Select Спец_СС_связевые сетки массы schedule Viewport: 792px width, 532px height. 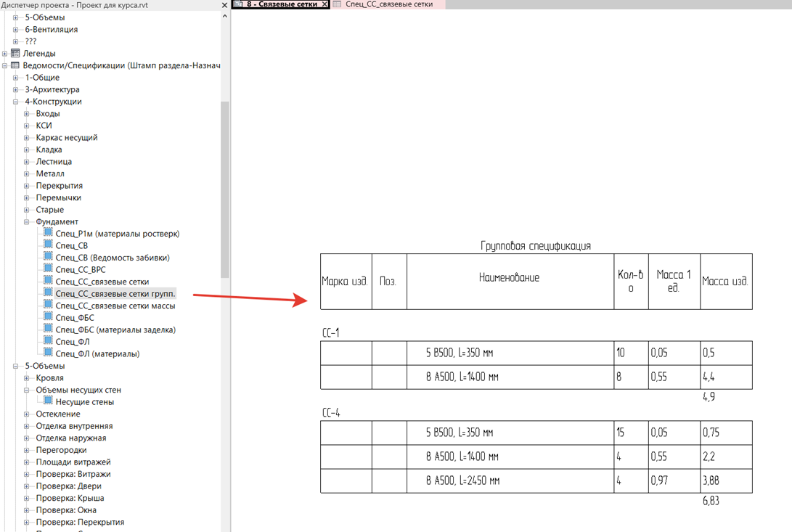click(x=115, y=306)
